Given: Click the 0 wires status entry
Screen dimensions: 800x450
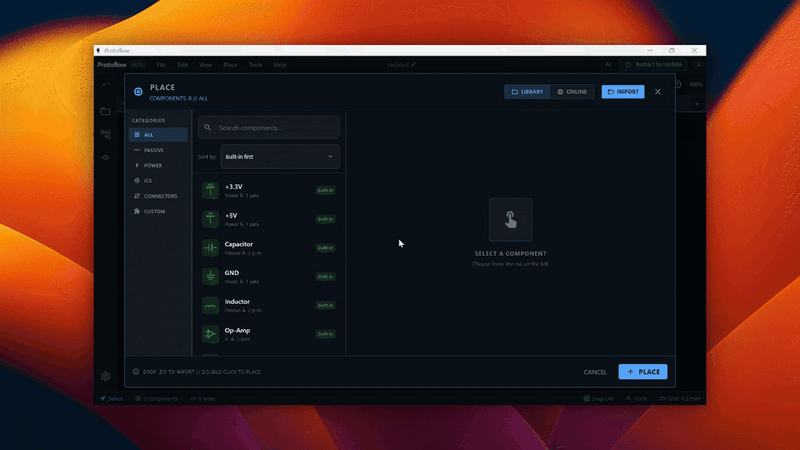Looking at the screenshot, I should point(203,398).
